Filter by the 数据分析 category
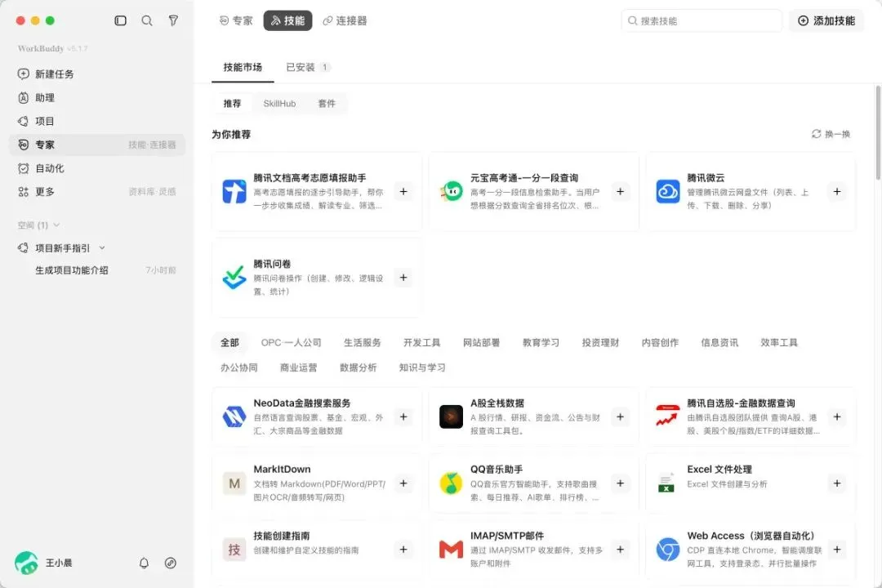This screenshot has height=588, width=882. [x=359, y=367]
